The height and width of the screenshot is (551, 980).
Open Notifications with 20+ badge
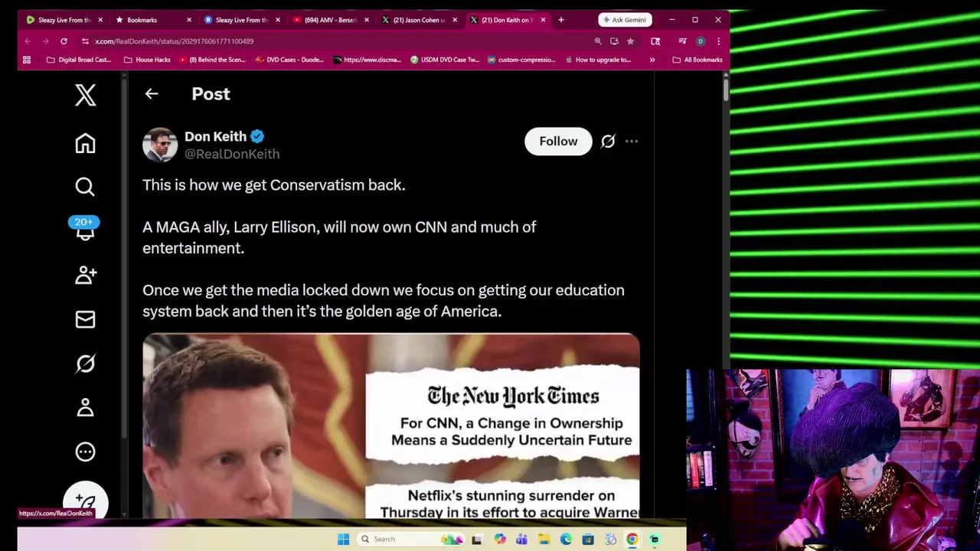point(84,229)
